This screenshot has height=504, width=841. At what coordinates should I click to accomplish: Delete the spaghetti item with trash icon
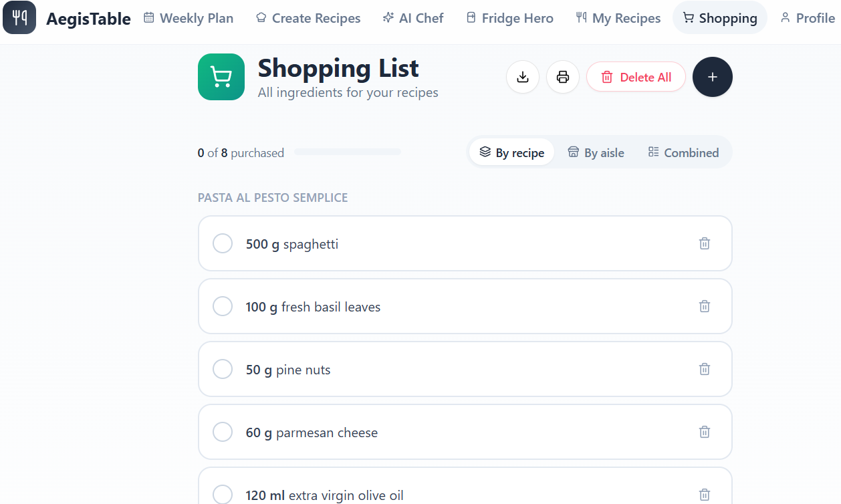[x=705, y=243]
